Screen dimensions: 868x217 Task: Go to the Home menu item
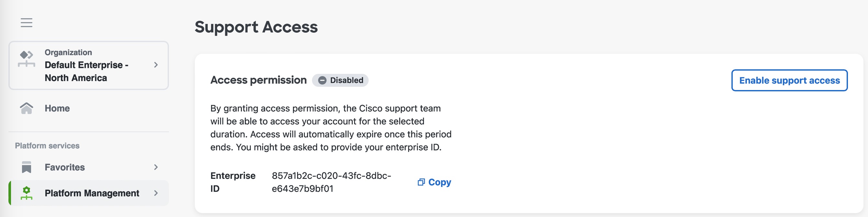point(89,108)
